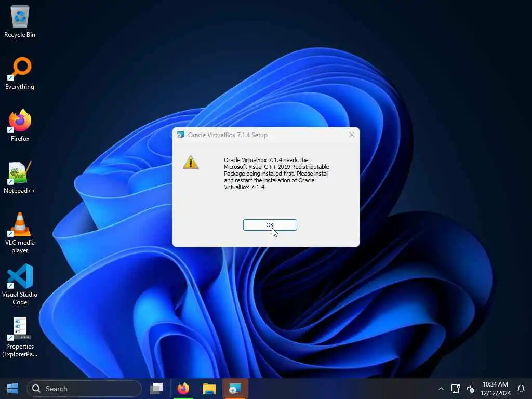Viewport: 532px width, 399px height.
Task: Select the Firefox desktop shortcut
Action: (x=20, y=126)
